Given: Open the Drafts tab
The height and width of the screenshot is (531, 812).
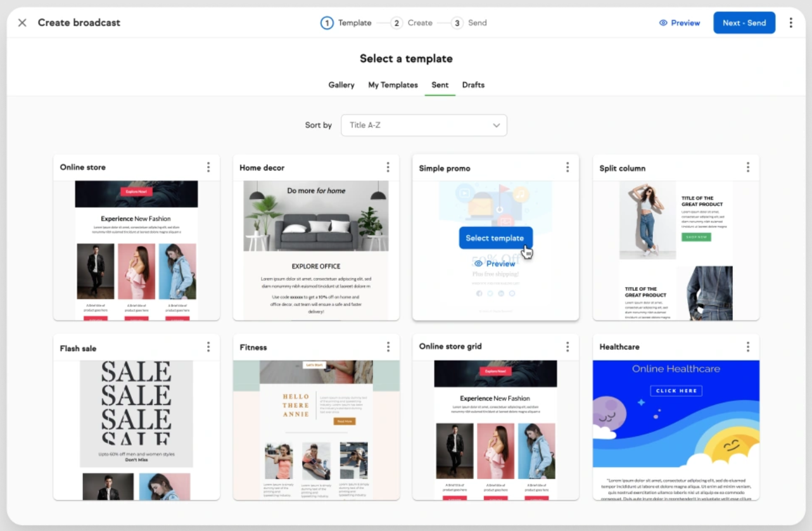Looking at the screenshot, I should click(473, 85).
